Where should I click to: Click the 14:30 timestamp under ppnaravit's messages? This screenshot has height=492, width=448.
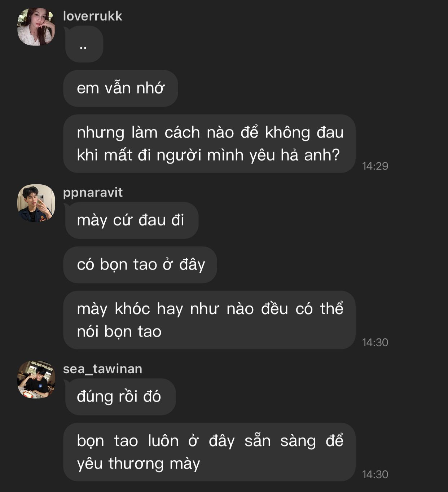375,342
